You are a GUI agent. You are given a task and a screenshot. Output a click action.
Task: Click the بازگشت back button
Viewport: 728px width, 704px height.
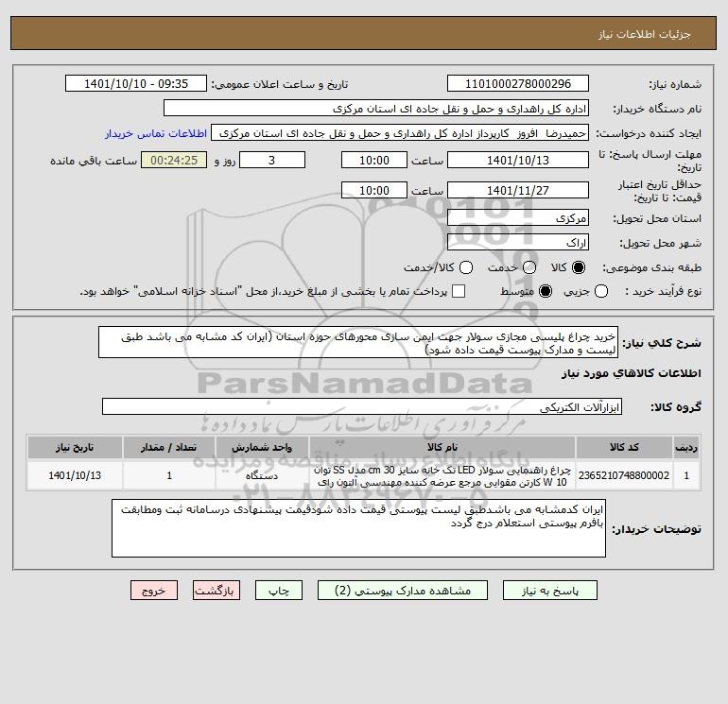(217, 591)
